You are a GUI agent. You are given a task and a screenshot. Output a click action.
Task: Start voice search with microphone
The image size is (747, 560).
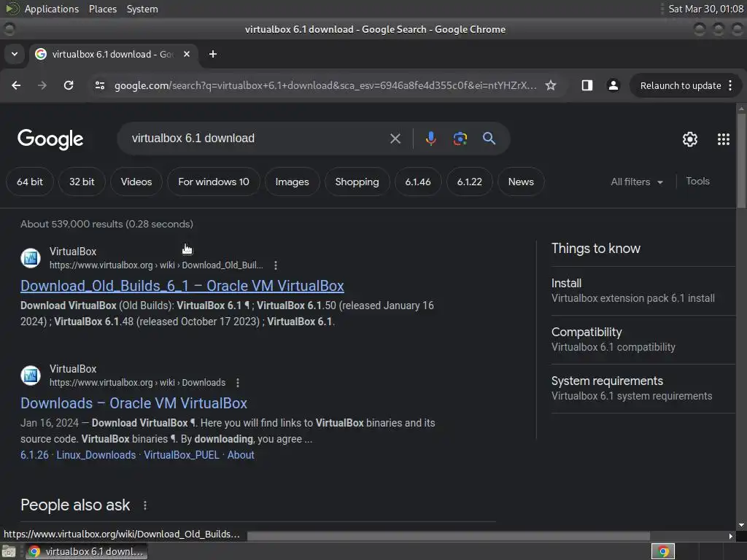(x=430, y=139)
